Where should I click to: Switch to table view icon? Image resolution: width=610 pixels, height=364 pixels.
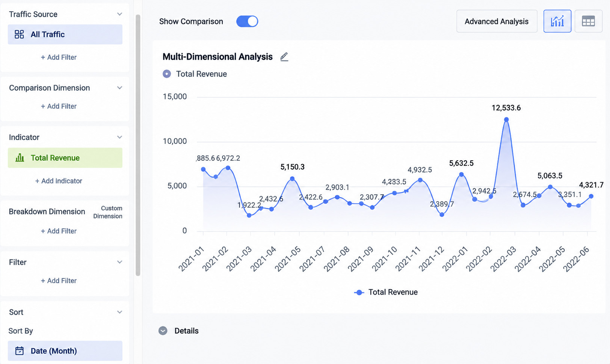(x=588, y=21)
